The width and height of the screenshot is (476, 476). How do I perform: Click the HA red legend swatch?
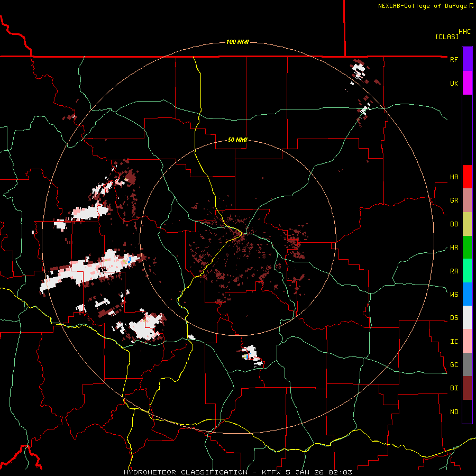467,177
